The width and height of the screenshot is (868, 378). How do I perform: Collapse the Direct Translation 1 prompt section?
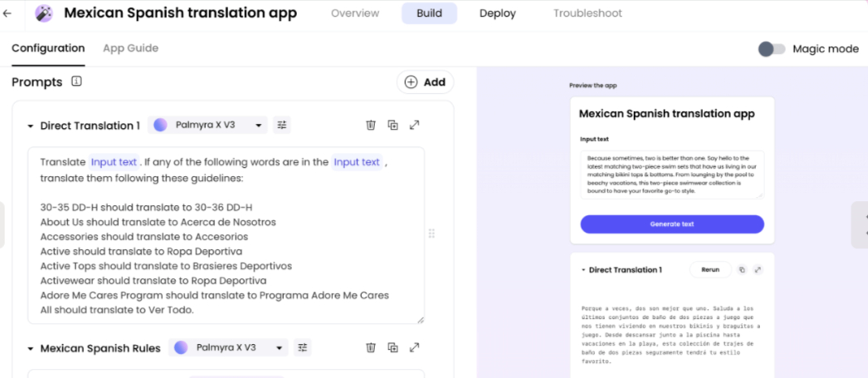tap(31, 126)
